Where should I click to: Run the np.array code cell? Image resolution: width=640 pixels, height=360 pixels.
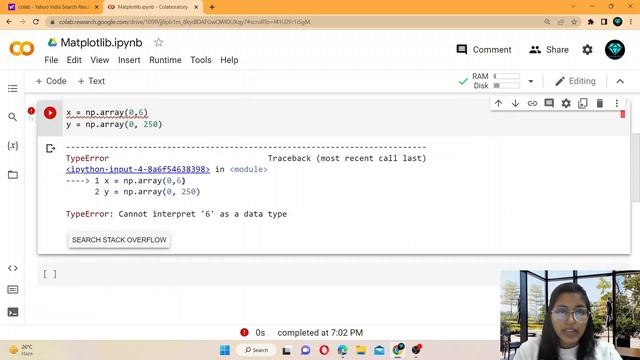click(50, 113)
